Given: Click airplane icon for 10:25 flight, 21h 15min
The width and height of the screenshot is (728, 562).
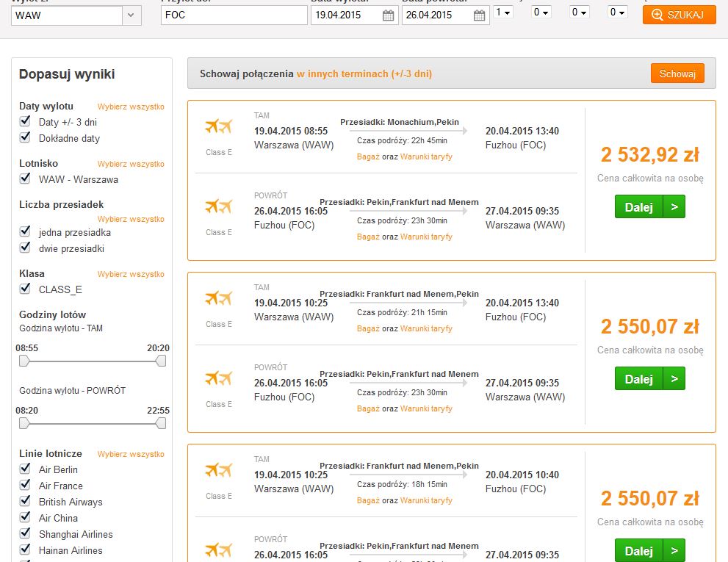Looking at the screenshot, I should tap(219, 298).
